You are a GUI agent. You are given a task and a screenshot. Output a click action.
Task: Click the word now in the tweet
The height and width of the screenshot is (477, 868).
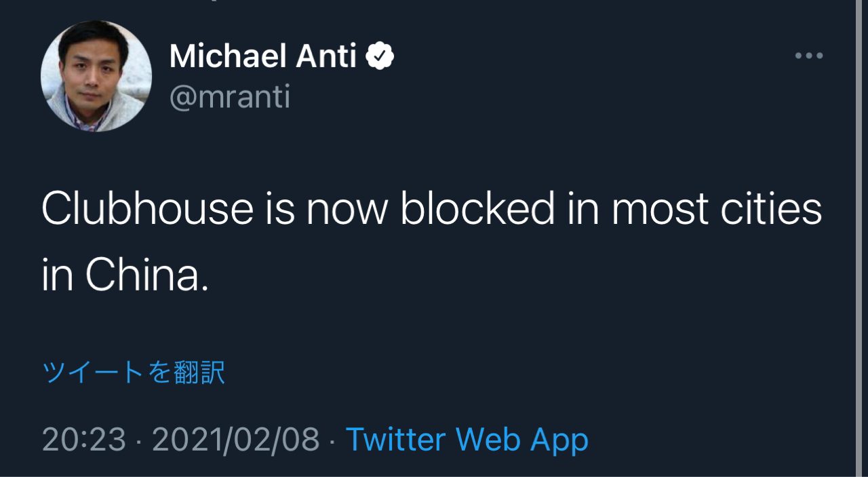(347, 208)
